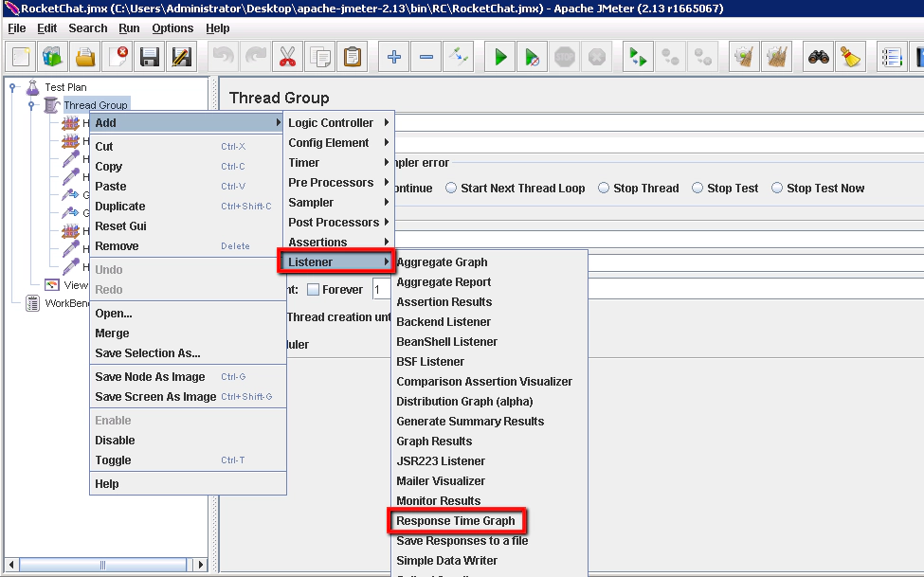Open the Config Element submenu

click(x=331, y=142)
